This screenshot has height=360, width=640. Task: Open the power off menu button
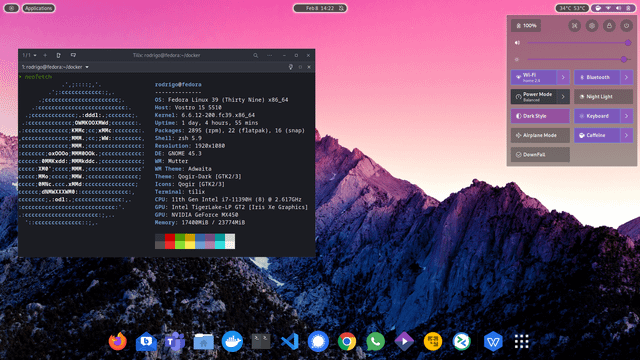pyautogui.click(x=627, y=26)
